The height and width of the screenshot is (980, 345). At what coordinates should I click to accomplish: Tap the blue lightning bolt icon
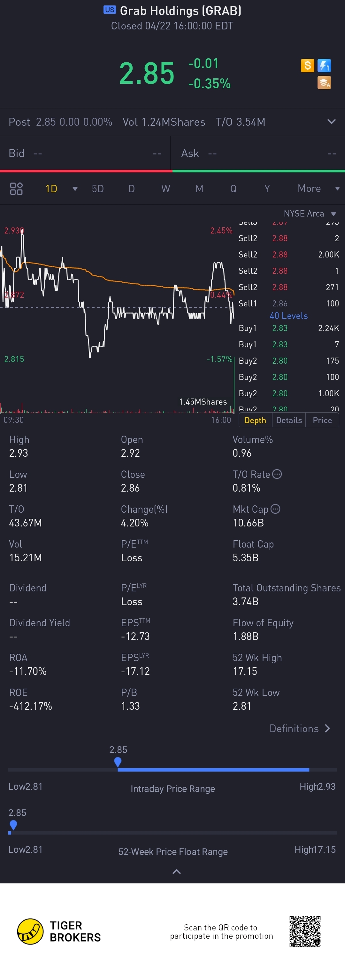[324, 66]
